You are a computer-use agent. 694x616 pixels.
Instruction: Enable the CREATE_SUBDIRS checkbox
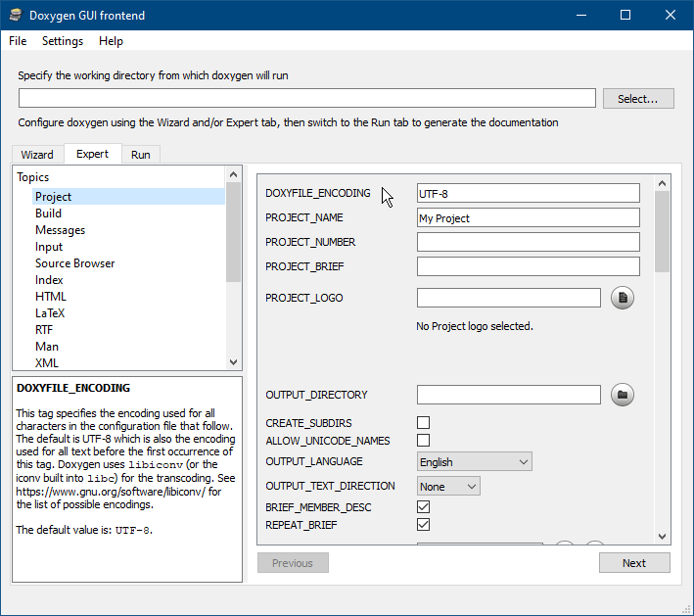(424, 423)
